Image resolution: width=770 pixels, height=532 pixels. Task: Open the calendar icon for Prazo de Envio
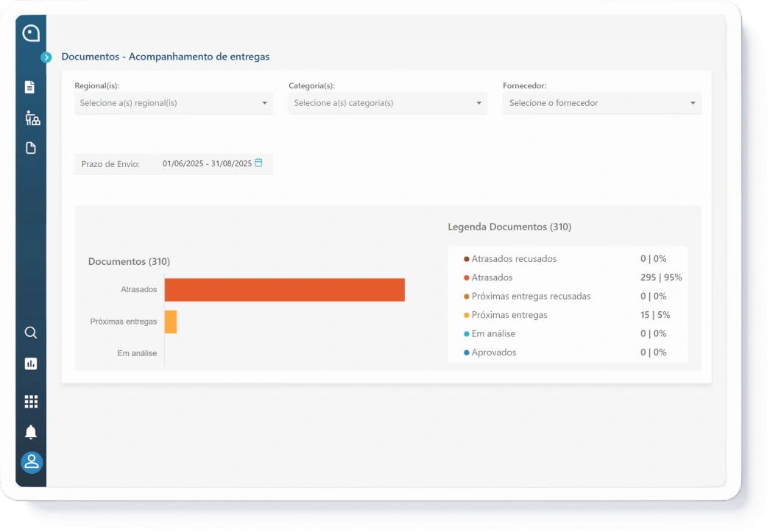tap(258, 163)
